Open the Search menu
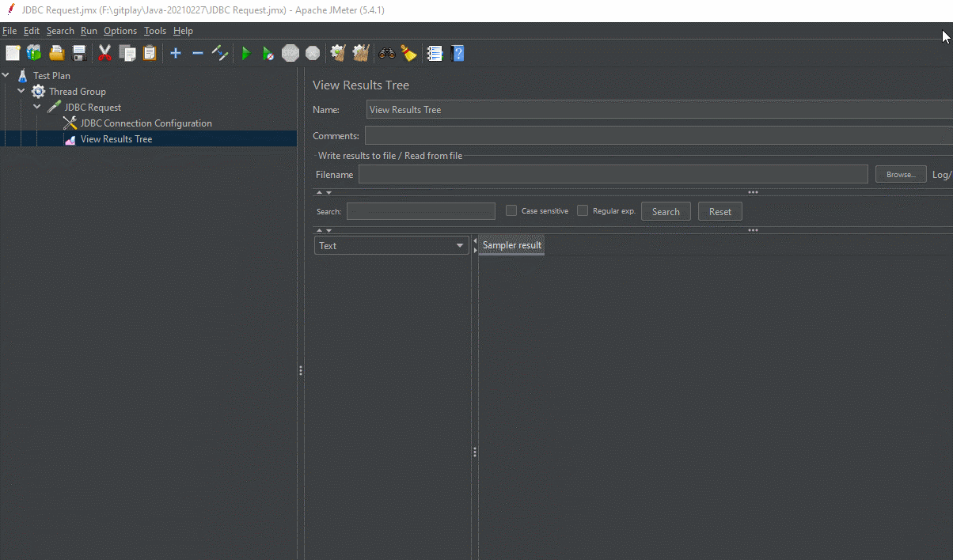The image size is (953, 560). tap(60, 31)
